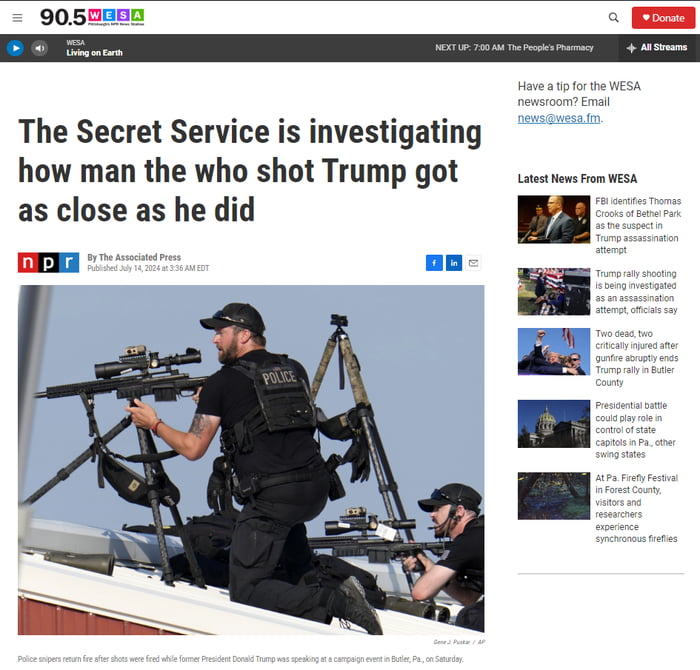Play the WESA live stream
Screen dimensions: 700x670
(x=15, y=48)
